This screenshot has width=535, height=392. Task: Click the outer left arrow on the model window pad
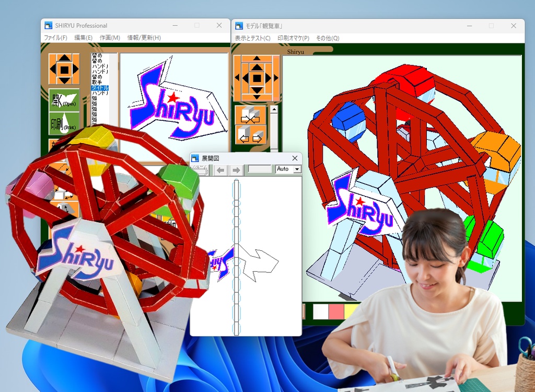238,78
